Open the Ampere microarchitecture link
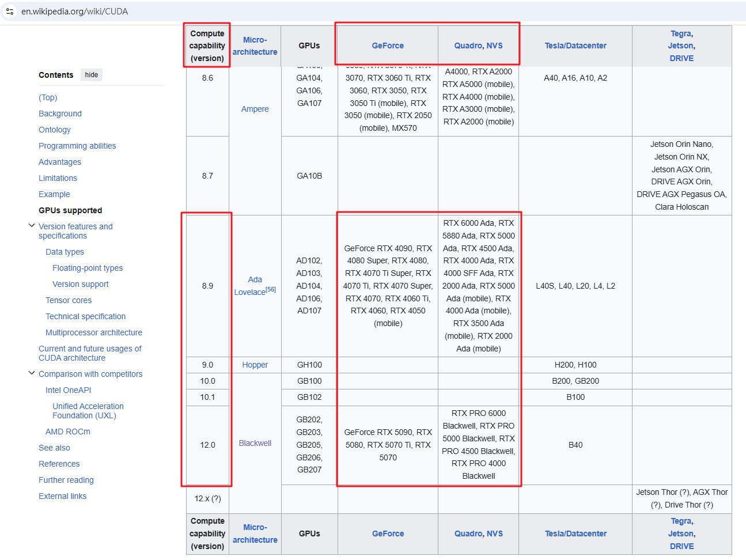This screenshot has width=746, height=560. pyautogui.click(x=255, y=109)
